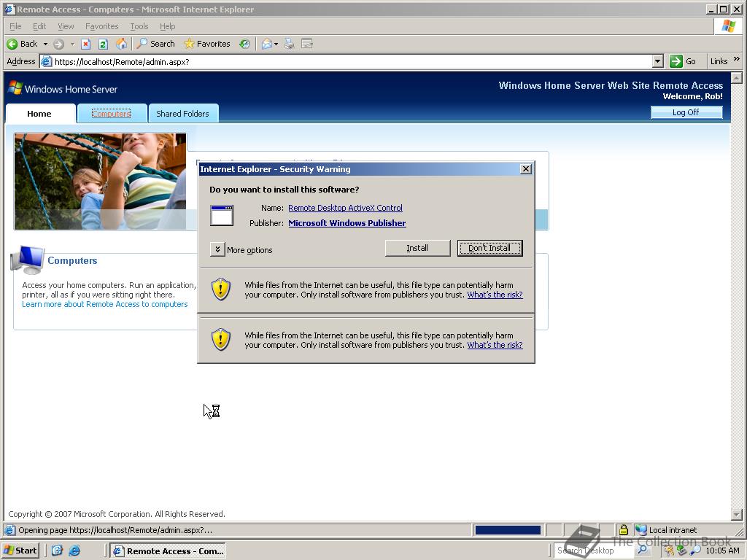Screen dimensions: 747x560
Task: Click the page scrollbar up arrow
Action: coord(737,77)
